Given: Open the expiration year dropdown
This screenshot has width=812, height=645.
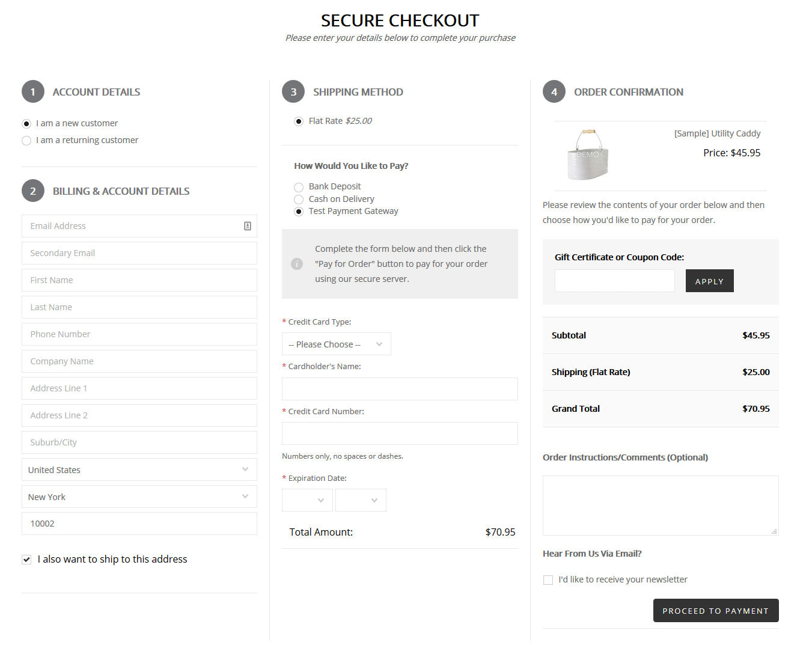Looking at the screenshot, I should pos(361,500).
